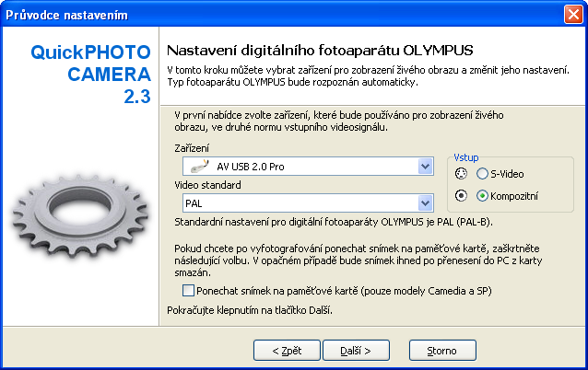Image resolution: width=588 pixels, height=370 pixels.
Task: Click the Nastavení digitálního fotoaparátu OLYMPUS heading
Action: [x=320, y=51]
